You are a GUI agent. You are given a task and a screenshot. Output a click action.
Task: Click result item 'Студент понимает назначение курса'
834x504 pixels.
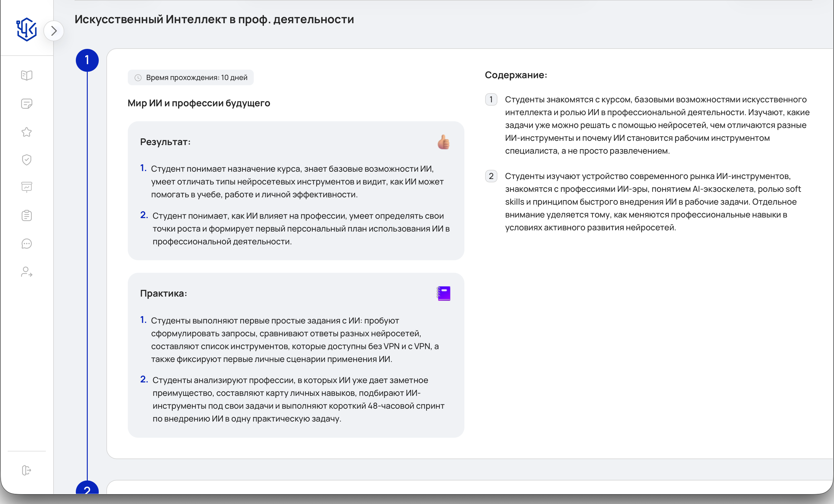point(297,181)
